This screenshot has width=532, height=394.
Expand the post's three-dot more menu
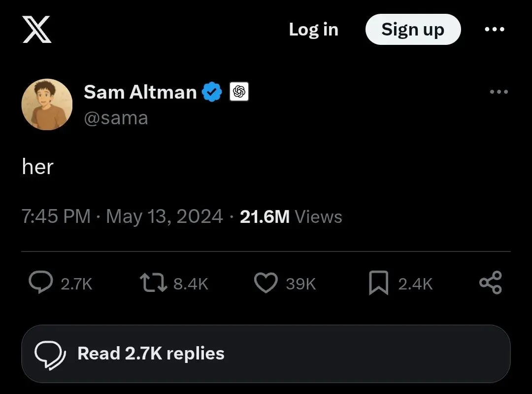pos(499,92)
